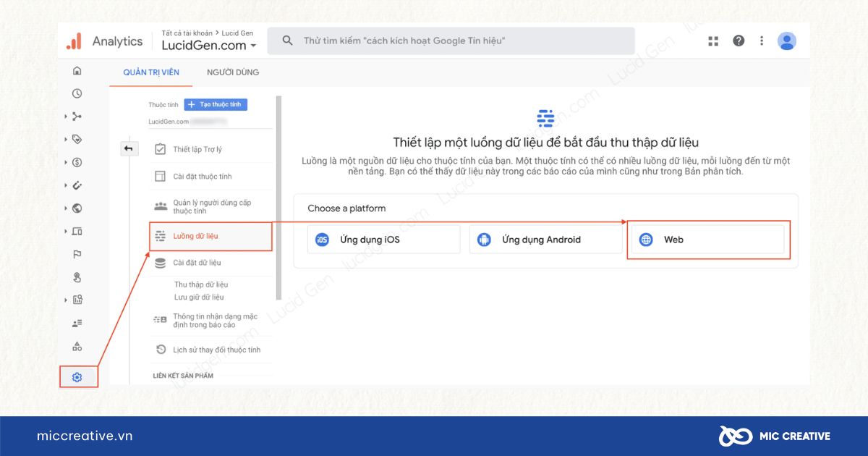Expand the Demographics globe section arrow

pos(66,208)
